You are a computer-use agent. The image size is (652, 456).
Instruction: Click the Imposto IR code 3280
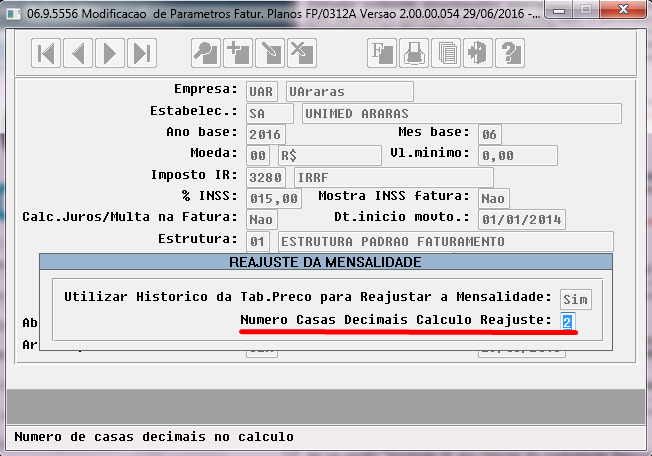click(266, 177)
